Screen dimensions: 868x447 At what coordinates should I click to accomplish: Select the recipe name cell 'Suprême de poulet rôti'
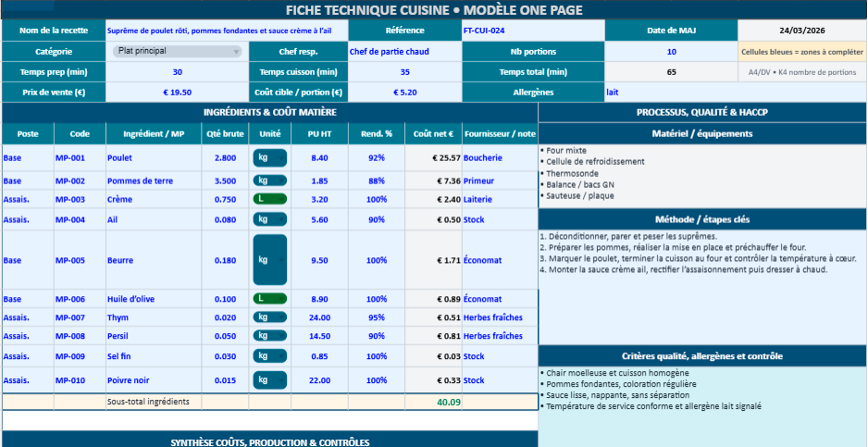[226, 31]
